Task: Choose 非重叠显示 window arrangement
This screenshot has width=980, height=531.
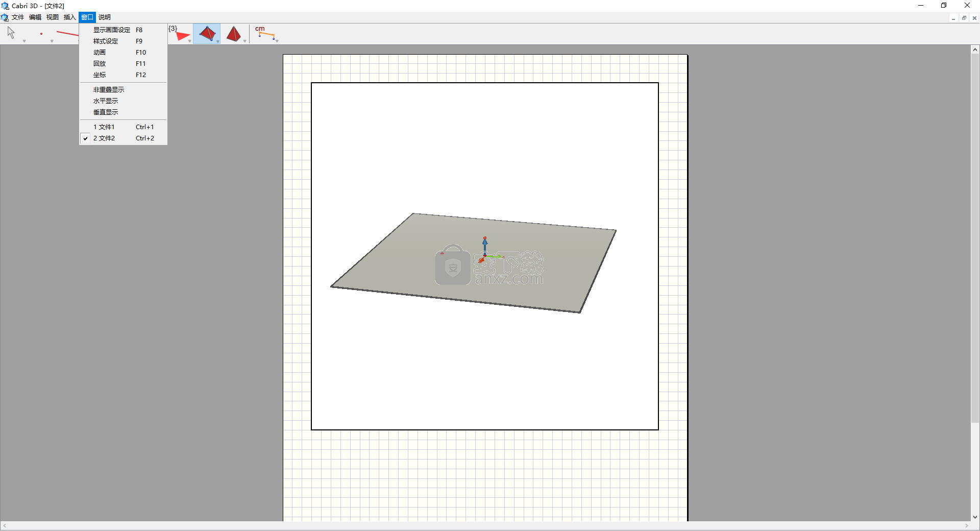Action: (123, 90)
